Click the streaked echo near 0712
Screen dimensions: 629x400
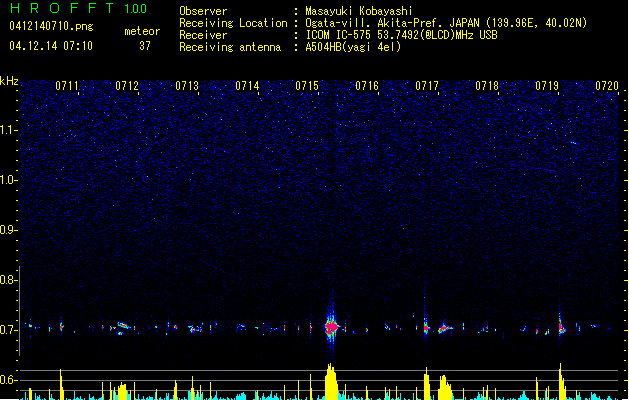tap(122, 327)
